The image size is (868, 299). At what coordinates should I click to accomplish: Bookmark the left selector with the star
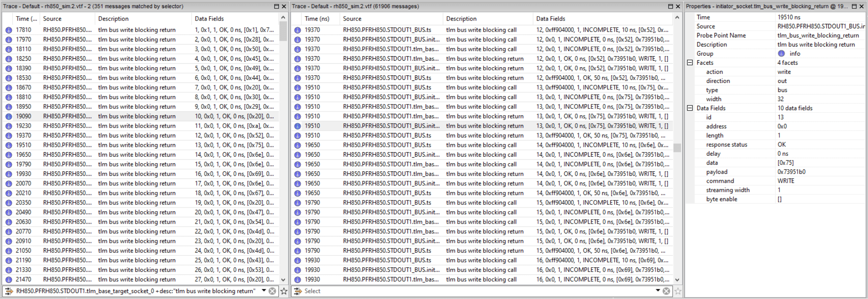tap(284, 291)
